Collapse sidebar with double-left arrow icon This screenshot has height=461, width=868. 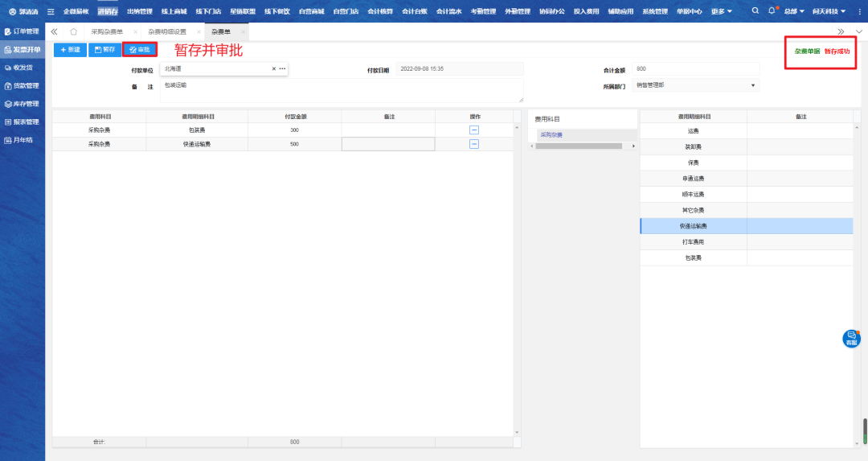(55, 31)
